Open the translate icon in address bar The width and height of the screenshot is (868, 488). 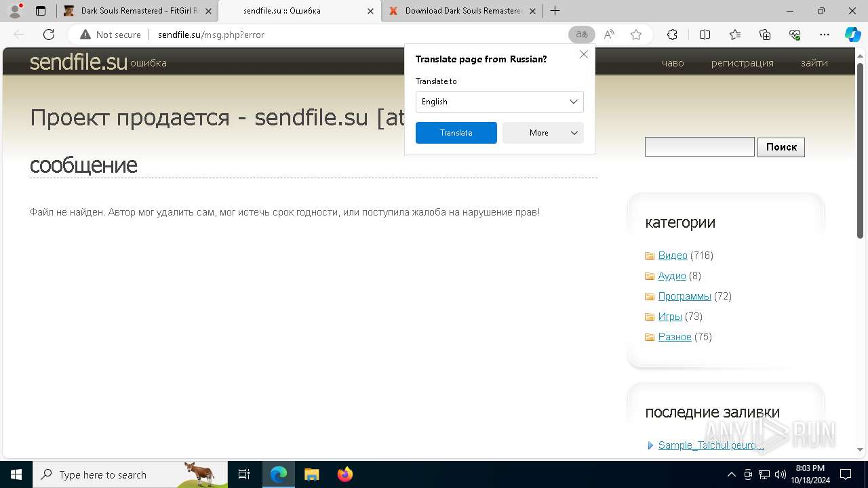(x=581, y=35)
